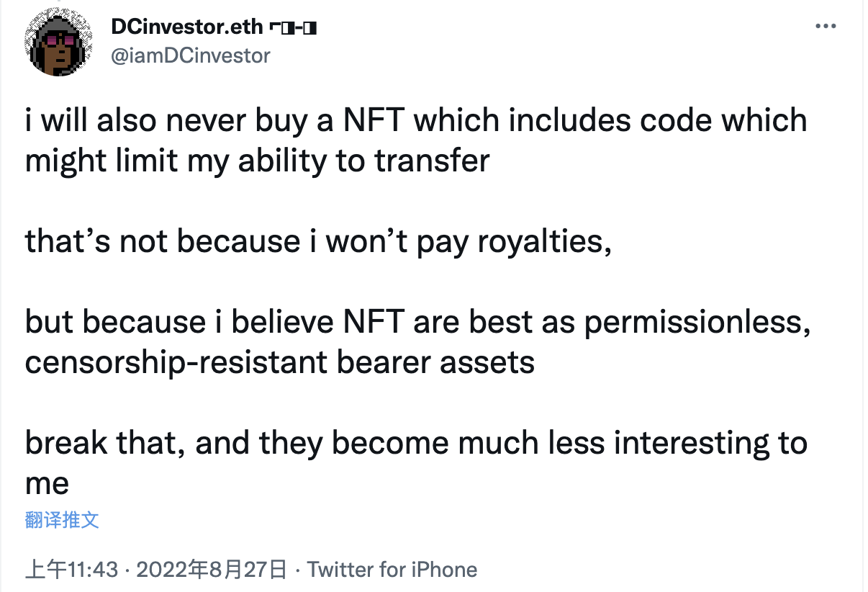Image resolution: width=868 pixels, height=592 pixels.
Task: Click the word "transfer" in the tweet
Action: (x=432, y=161)
